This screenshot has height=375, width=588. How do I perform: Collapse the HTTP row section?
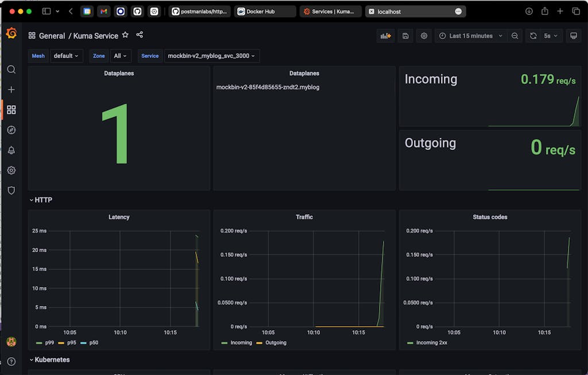42,200
